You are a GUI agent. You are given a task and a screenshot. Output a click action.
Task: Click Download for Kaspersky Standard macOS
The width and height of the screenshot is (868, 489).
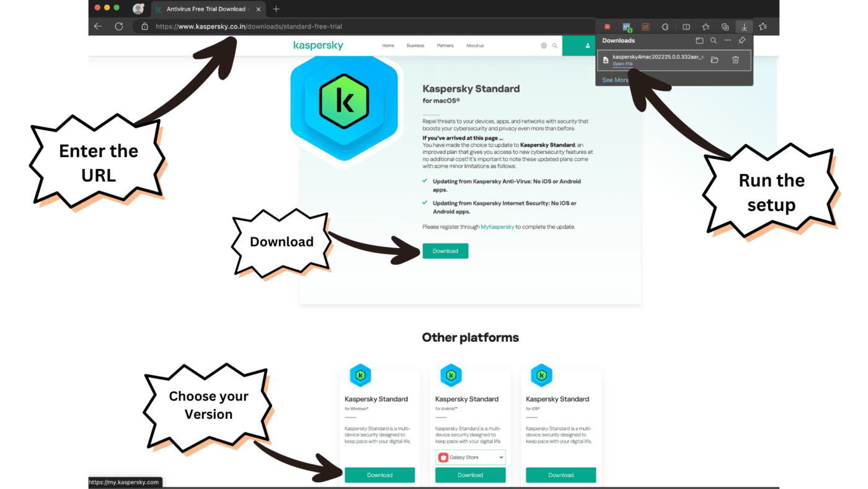pos(445,251)
